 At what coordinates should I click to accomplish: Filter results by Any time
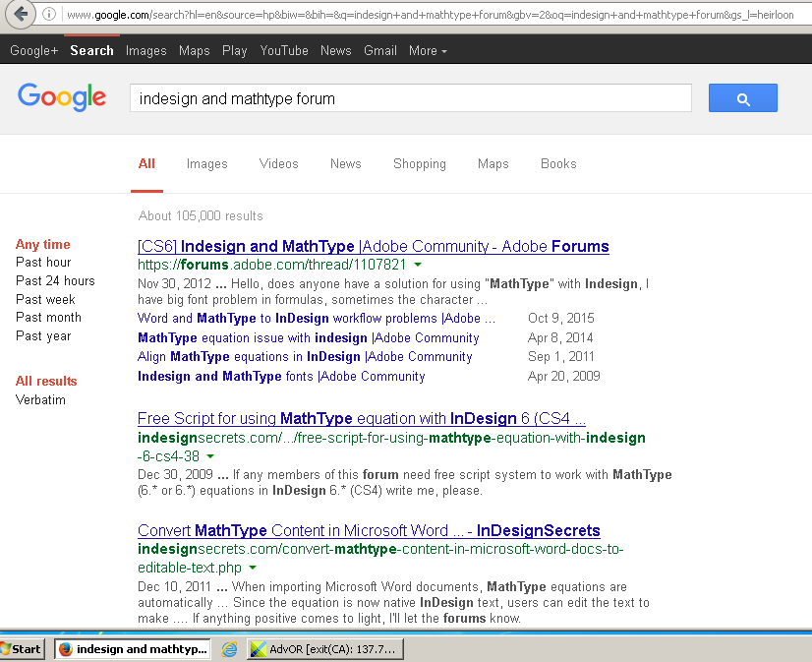pos(43,245)
